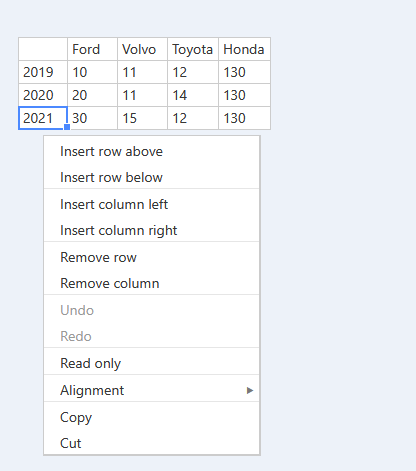
Task: Select the 2019 row label cell
Action: coord(43,72)
